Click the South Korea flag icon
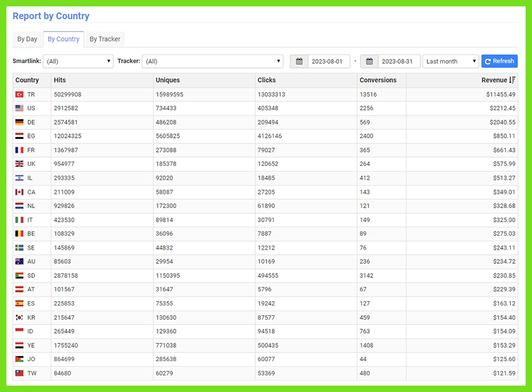Image resolution: width=532 pixels, height=392 pixels. pyautogui.click(x=19, y=318)
